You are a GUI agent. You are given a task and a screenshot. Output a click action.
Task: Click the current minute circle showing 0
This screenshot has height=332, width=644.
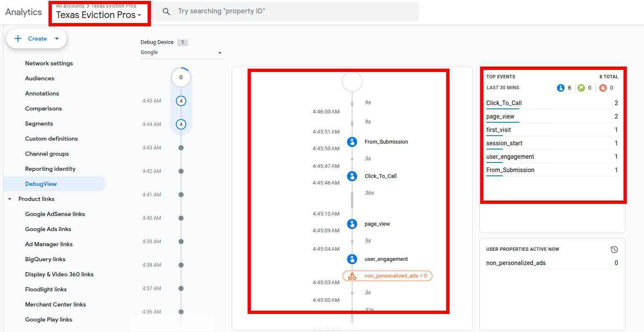coord(181,77)
